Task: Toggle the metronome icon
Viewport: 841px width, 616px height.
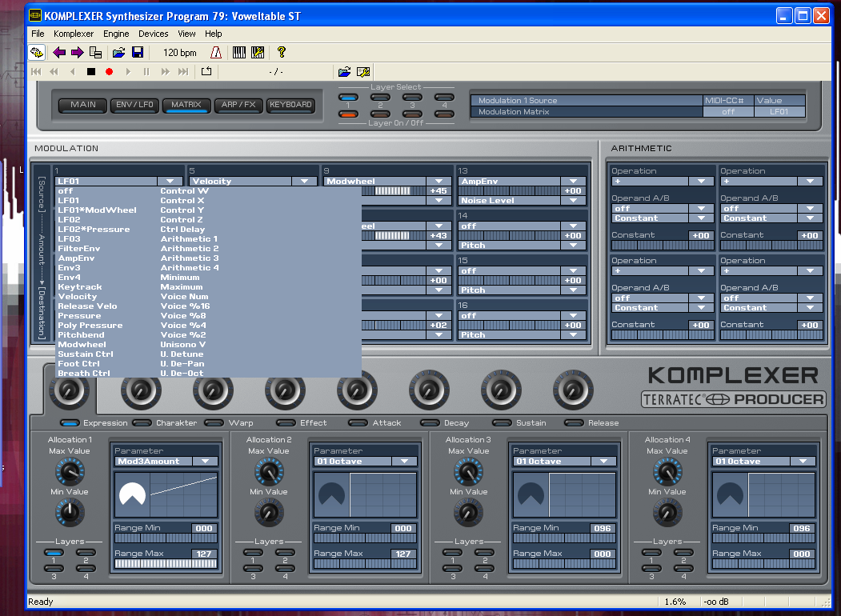Action: coord(215,53)
